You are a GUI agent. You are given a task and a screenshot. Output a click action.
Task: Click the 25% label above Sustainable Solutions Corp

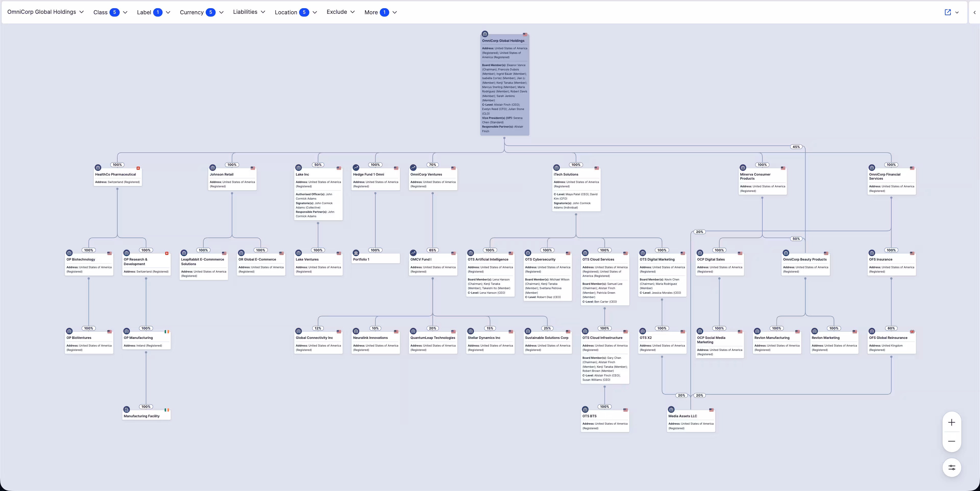click(547, 328)
